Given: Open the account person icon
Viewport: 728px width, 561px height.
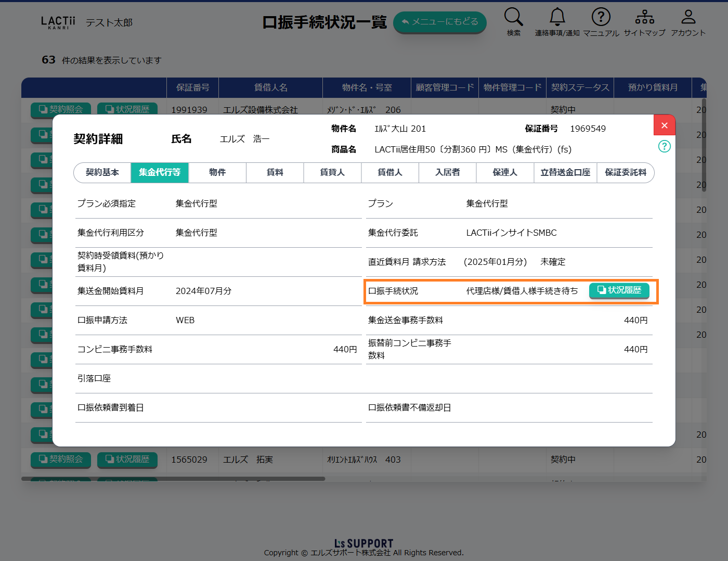Looking at the screenshot, I should click(x=688, y=18).
